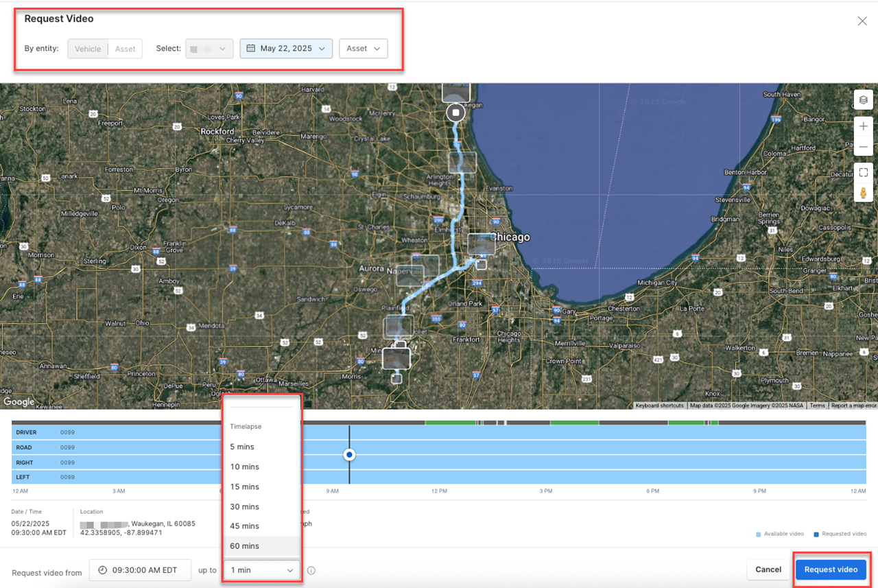Expand the Asset dropdown next to the date
Screen dimensions: 878x588
[363, 49]
